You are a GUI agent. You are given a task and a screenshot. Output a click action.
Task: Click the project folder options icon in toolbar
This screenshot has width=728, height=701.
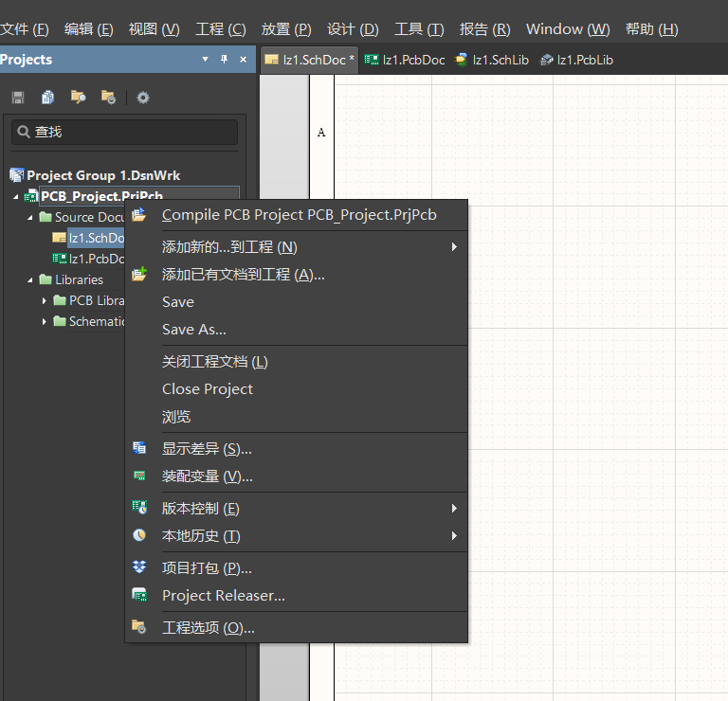coord(109,98)
